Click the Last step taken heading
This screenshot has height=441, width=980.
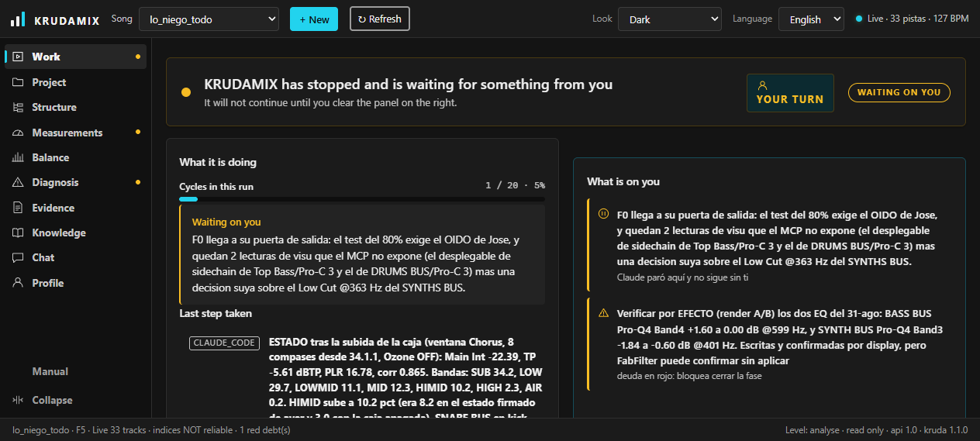216,313
